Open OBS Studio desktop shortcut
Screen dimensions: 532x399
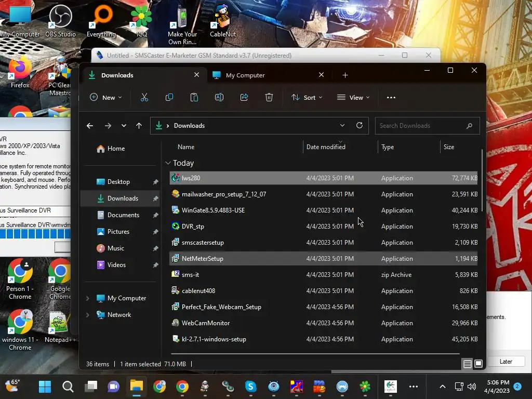tap(60, 21)
